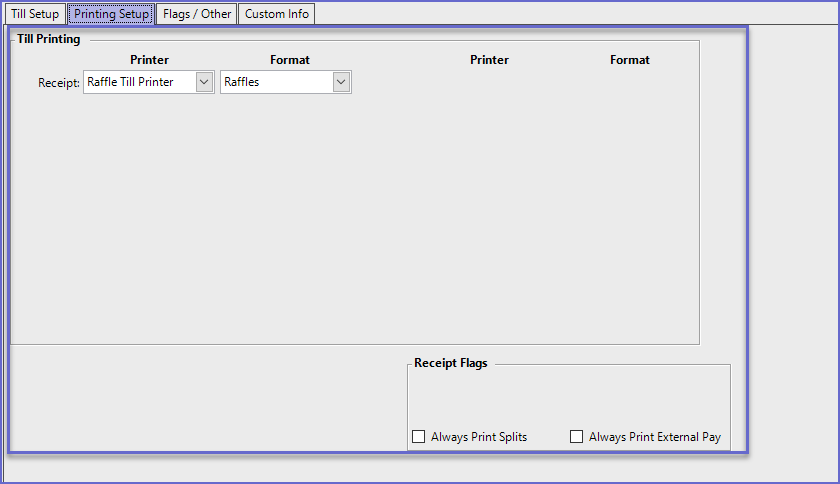
Task: Click the Raffle Till Printer field
Action: 148,82
